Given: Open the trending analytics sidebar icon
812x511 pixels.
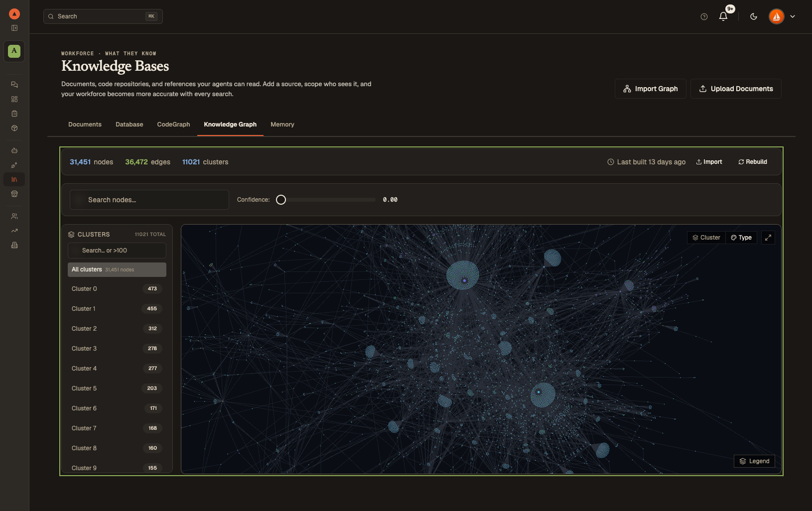Looking at the screenshot, I should click(14, 231).
